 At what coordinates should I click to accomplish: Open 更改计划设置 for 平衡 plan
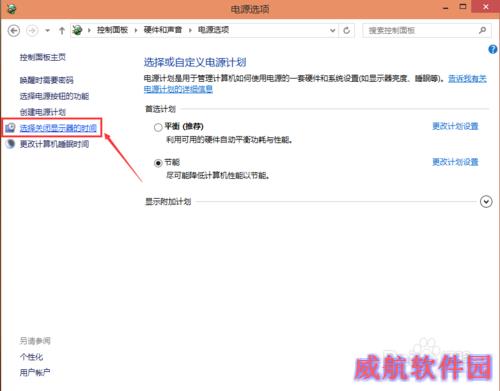(x=455, y=126)
